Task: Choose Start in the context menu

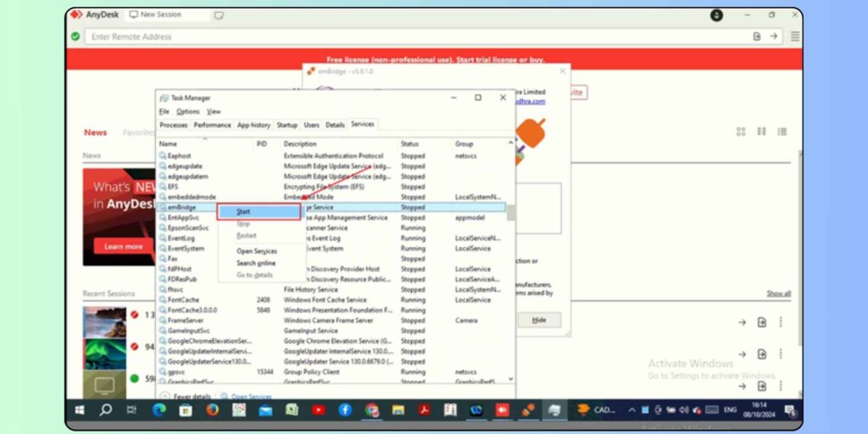Action: (x=259, y=211)
